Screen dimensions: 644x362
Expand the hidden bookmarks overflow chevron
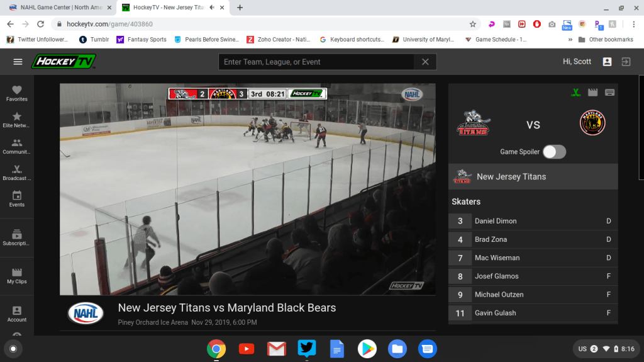tap(570, 39)
